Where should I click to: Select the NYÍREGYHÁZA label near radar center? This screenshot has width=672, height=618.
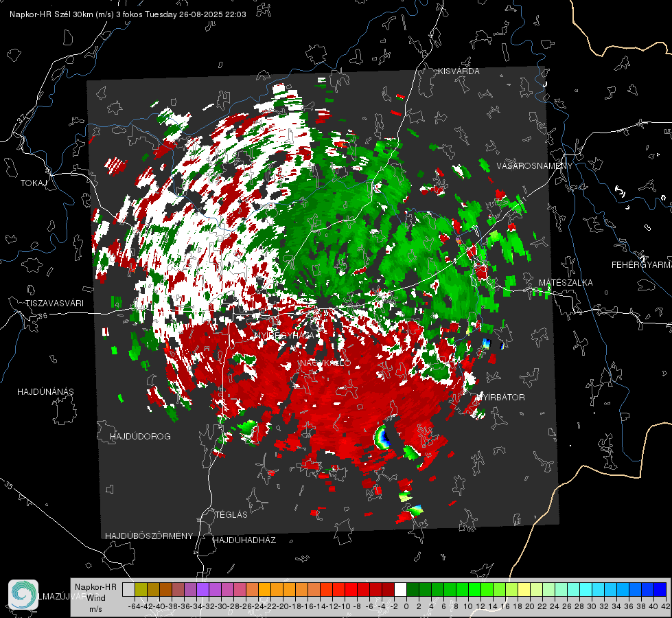click(x=286, y=335)
